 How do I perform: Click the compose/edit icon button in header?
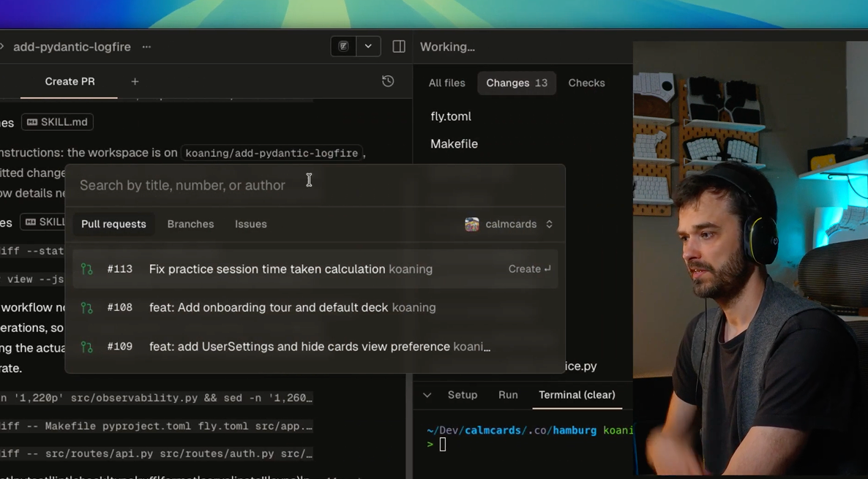pos(343,47)
